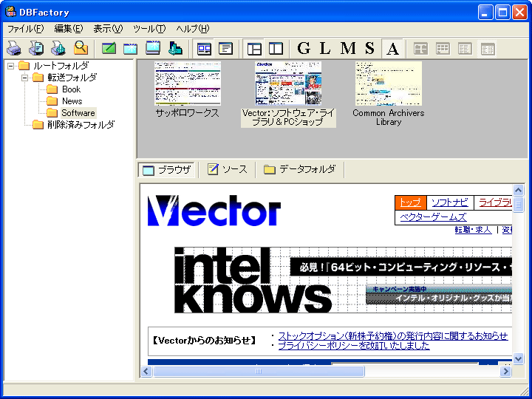Click the printer with green building icon
Viewport: 532px width, 399px height.
tap(58, 48)
